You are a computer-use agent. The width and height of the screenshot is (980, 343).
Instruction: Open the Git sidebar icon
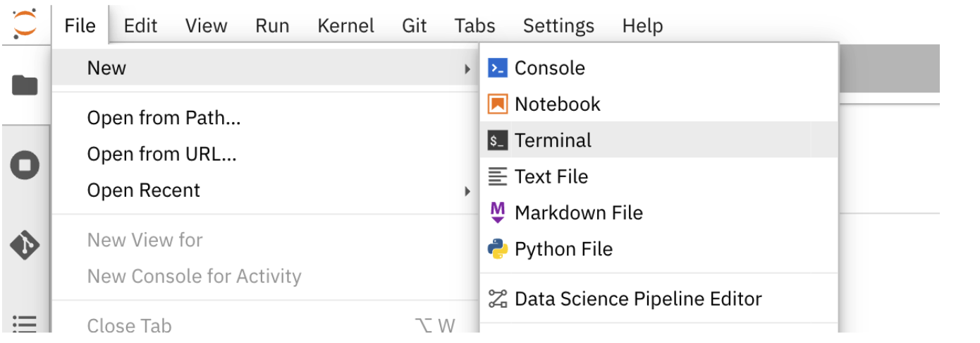pos(25,245)
